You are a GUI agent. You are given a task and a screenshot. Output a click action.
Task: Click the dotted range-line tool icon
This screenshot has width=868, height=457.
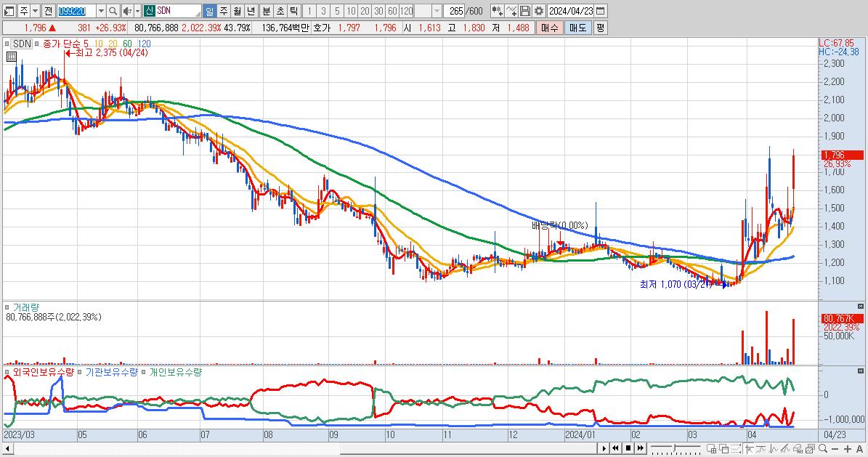coord(736,449)
